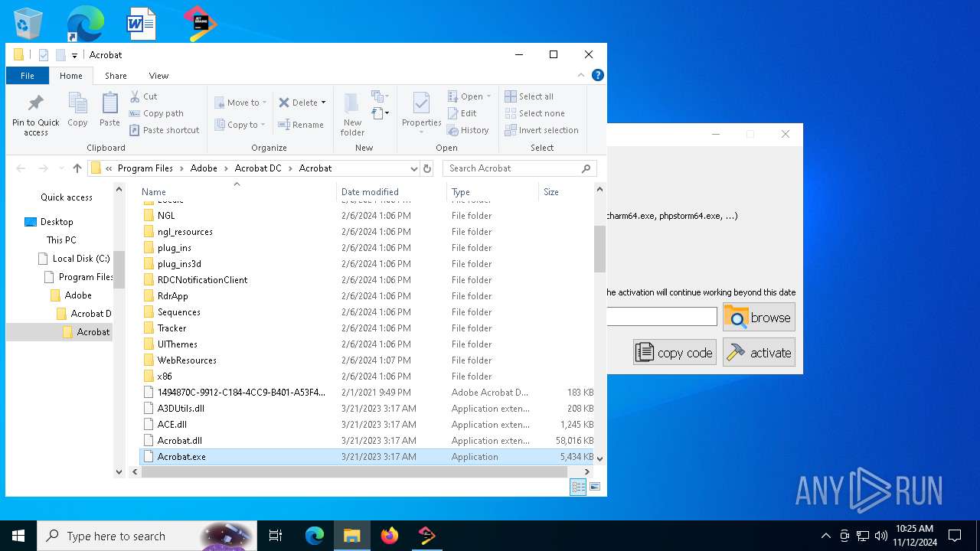The width and height of the screenshot is (980, 551).
Task: Expand the Delete options arrow
Action: click(323, 103)
